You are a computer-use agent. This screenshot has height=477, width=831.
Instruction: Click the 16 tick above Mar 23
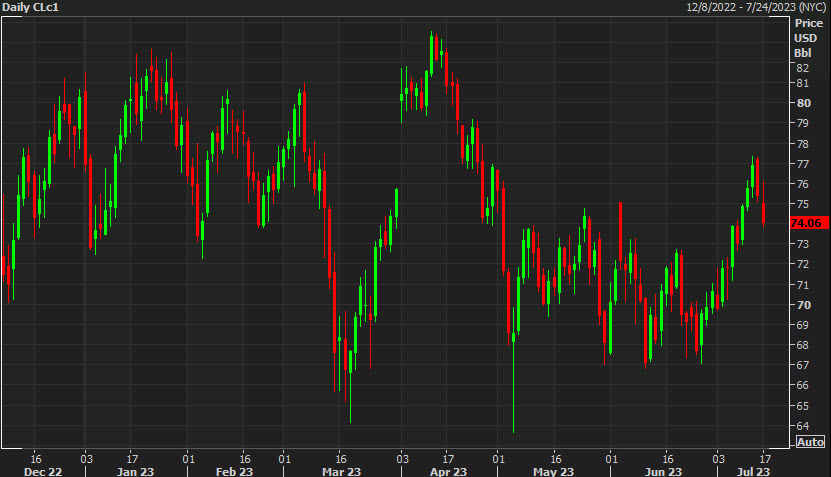(341, 458)
